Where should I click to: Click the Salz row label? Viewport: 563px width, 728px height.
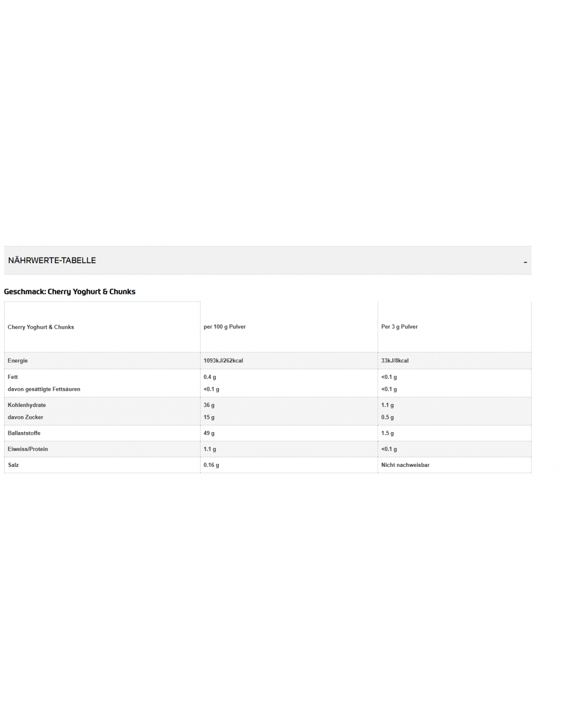(13, 465)
